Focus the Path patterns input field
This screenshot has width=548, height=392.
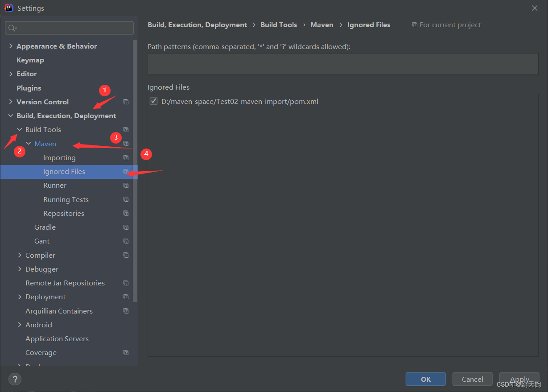point(343,64)
